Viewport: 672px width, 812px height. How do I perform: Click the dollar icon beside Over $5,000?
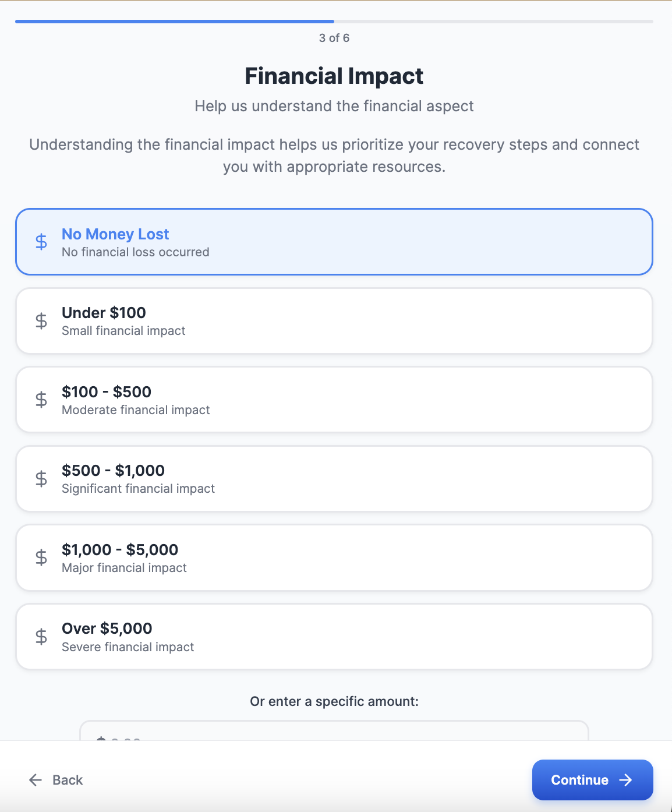click(41, 637)
